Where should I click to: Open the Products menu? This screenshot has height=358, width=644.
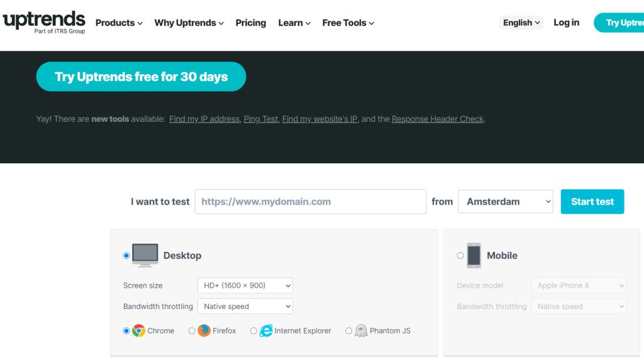click(x=119, y=23)
